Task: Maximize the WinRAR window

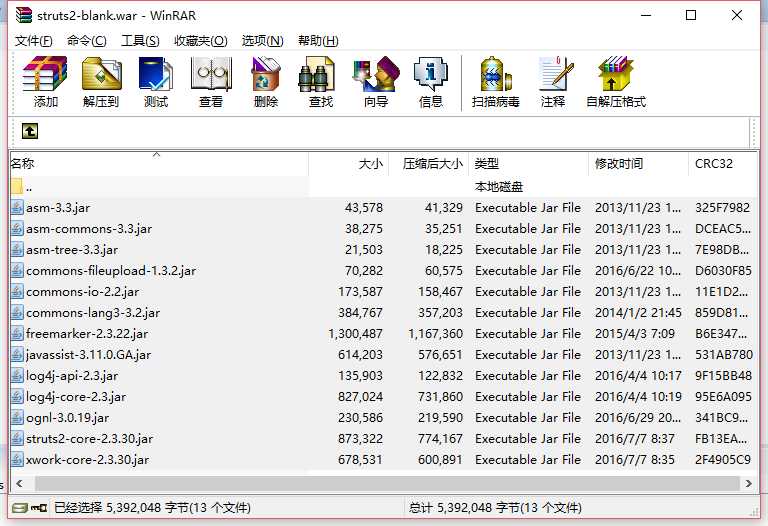Action: click(x=691, y=15)
